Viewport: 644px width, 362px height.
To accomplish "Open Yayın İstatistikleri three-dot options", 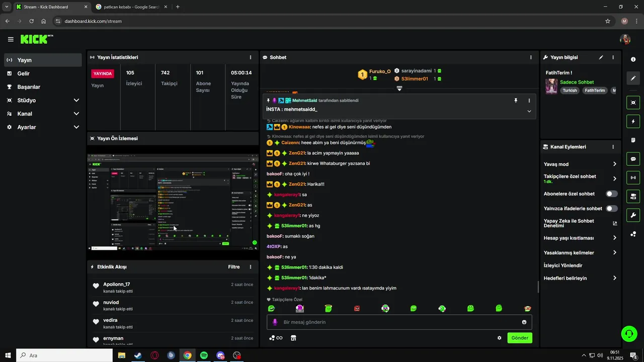I will point(251,57).
